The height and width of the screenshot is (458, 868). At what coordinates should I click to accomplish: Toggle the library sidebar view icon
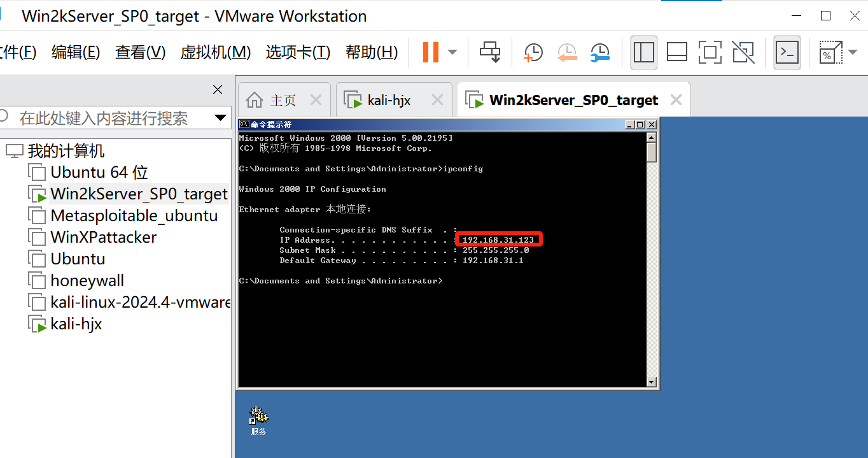click(644, 52)
